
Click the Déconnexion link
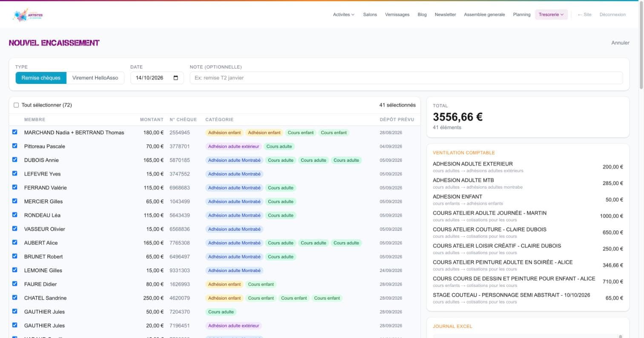[612, 14]
